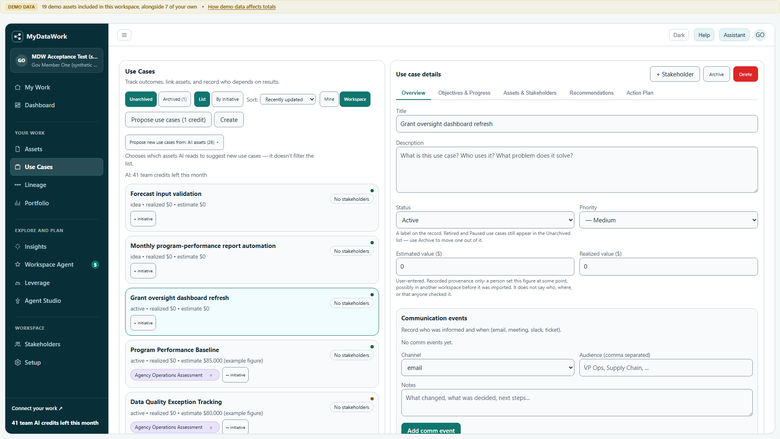Open the Assistant button
Image resolution: width=780 pixels, height=439 pixels.
(734, 35)
